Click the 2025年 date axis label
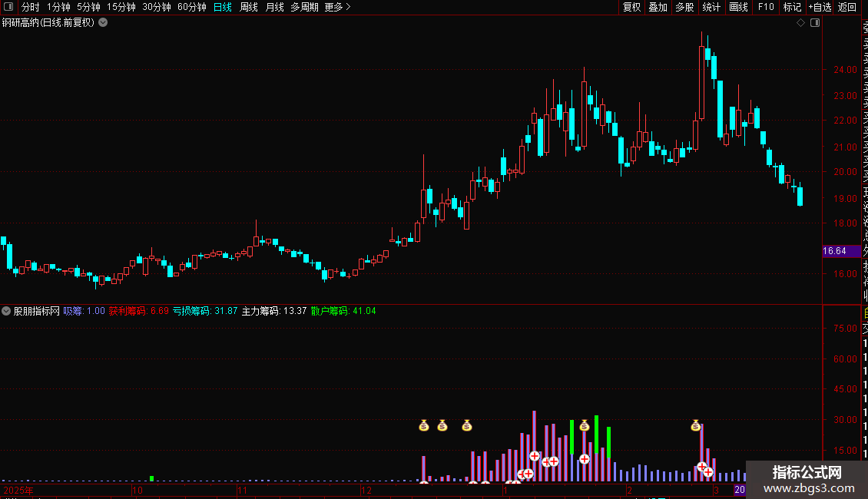 click(18, 490)
